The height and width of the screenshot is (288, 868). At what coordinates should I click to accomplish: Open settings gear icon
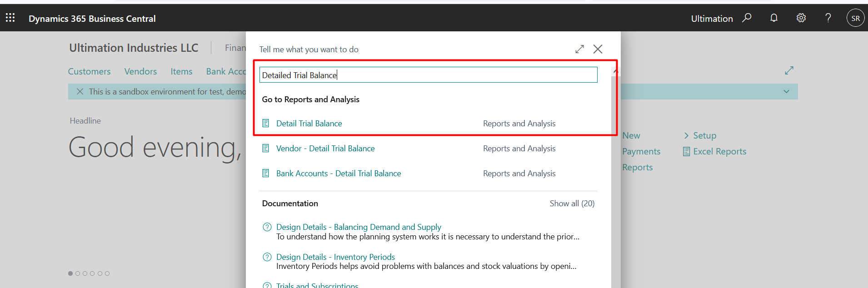point(801,18)
